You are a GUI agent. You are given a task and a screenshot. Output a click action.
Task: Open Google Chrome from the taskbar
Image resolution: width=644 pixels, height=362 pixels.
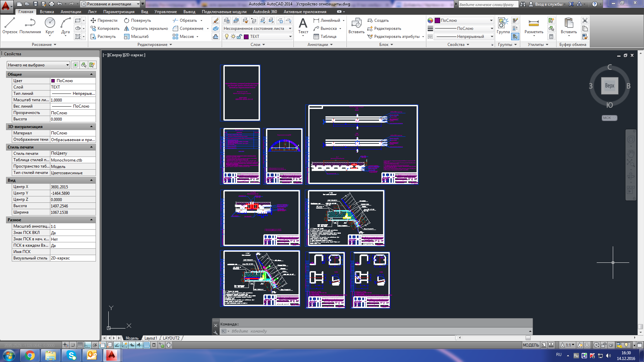(x=30, y=355)
